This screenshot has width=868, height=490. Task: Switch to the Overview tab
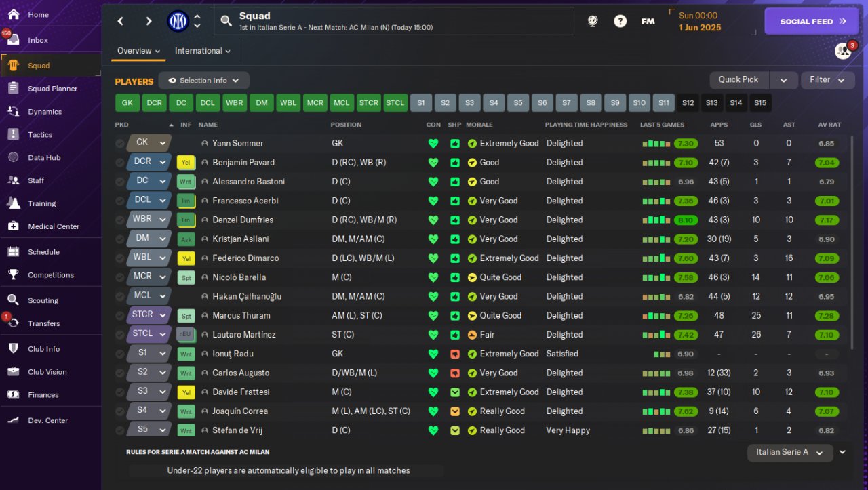coord(138,51)
